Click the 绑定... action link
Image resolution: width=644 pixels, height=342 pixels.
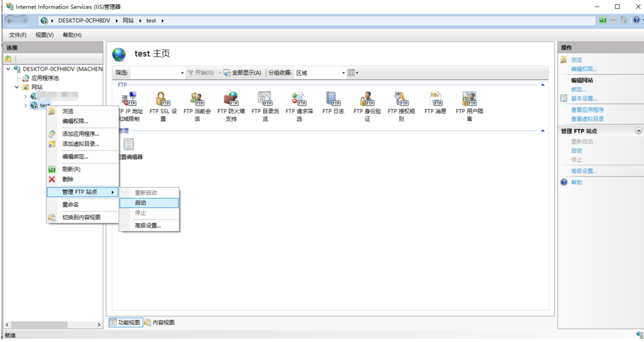tap(579, 89)
